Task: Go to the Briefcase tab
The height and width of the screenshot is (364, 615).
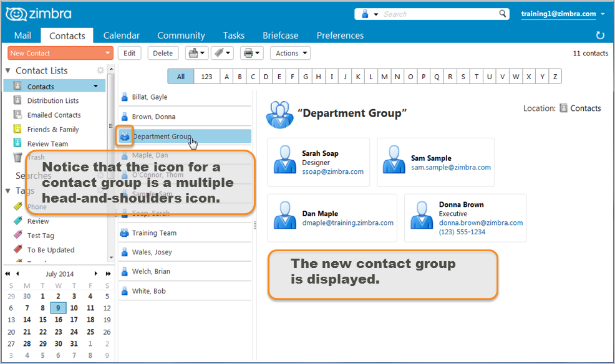Action: click(281, 36)
